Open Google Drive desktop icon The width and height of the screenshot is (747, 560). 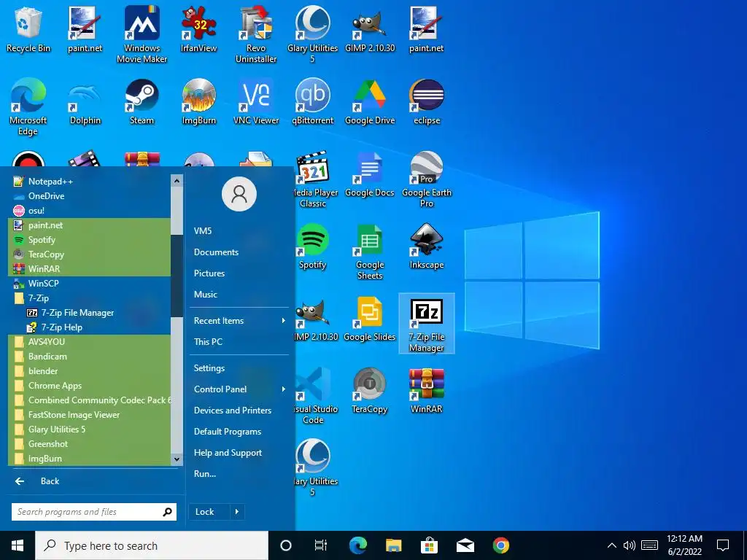(x=370, y=102)
